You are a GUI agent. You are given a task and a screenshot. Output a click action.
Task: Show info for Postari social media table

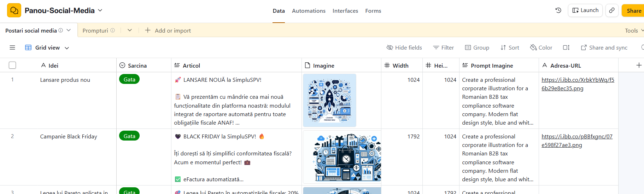(x=61, y=30)
